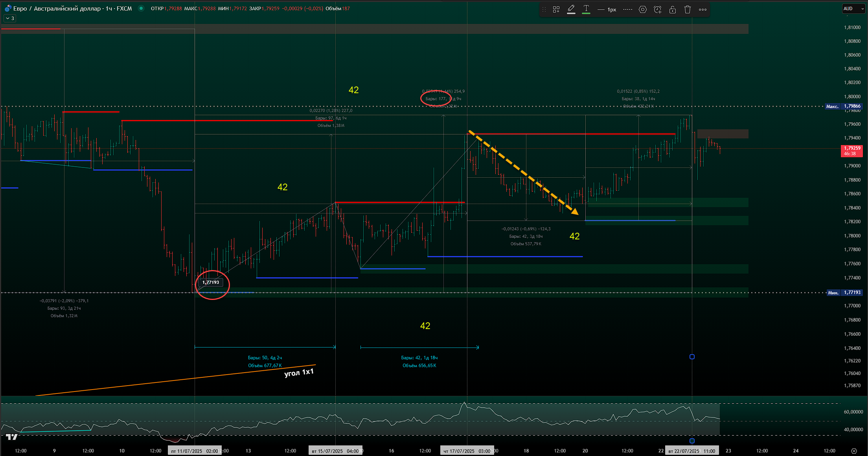Delete drawing with trash icon

click(688, 9)
